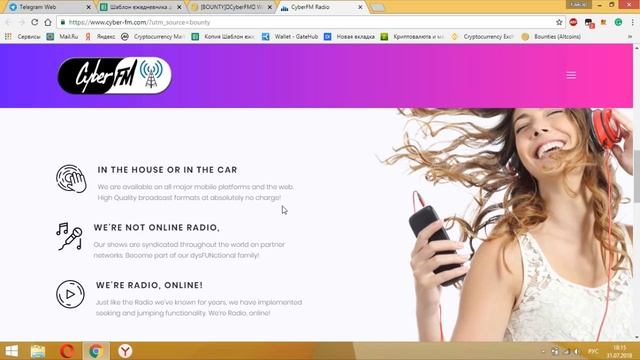
Task: Click the 'WE'RE NOT ONLINE RADIO,' heading
Action: [x=157, y=227]
